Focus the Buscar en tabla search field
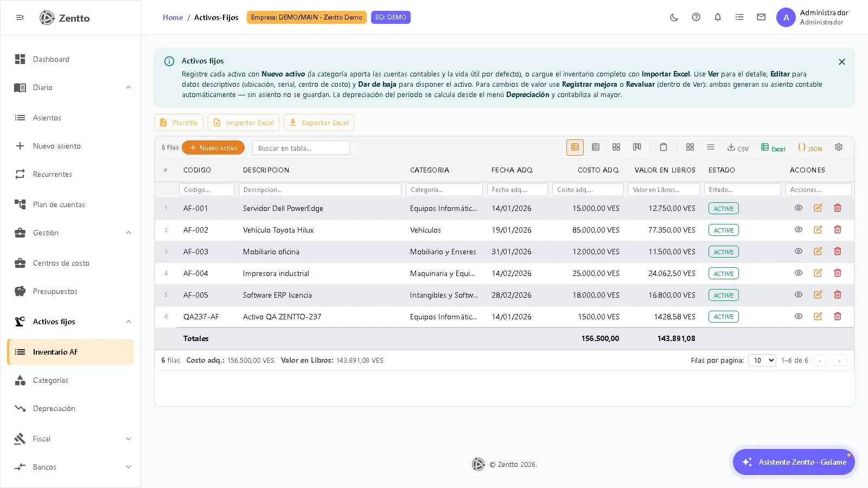The width and height of the screenshot is (868, 488). 301,148
